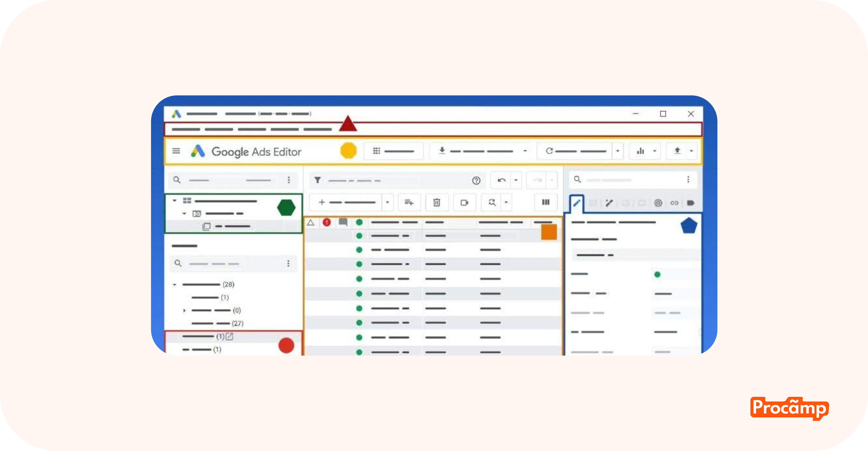
Task: Expand the dropdown beside the upload icon
Action: [692, 151]
